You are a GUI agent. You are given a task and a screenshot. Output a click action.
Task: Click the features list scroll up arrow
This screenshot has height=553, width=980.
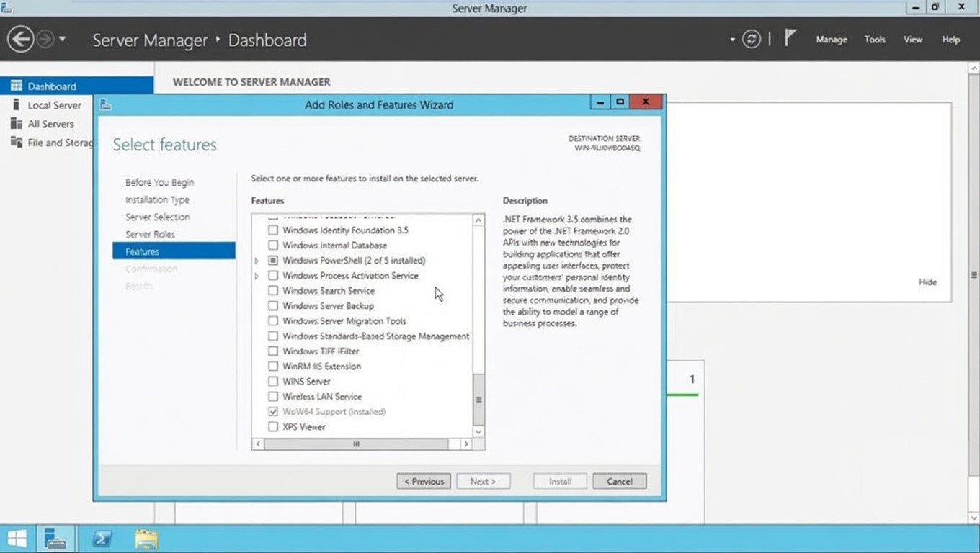(x=478, y=220)
